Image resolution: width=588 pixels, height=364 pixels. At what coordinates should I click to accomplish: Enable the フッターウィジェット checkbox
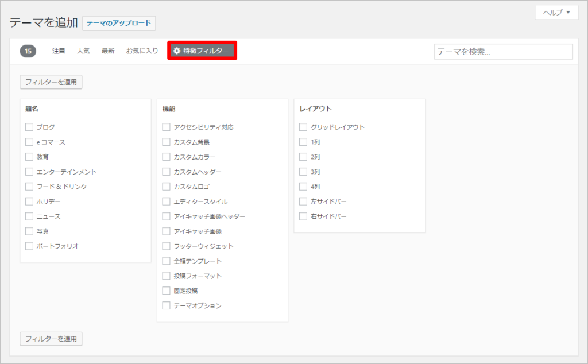(x=167, y=246)
